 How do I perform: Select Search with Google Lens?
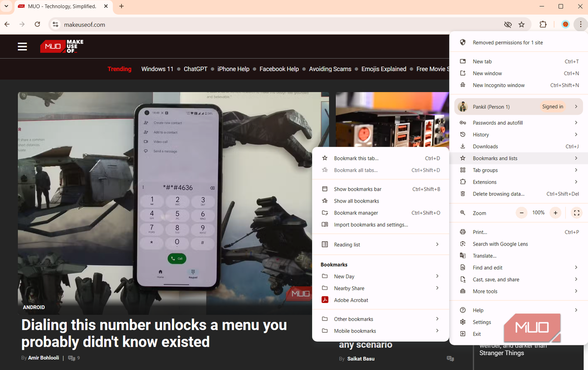(x=519, y=244)
